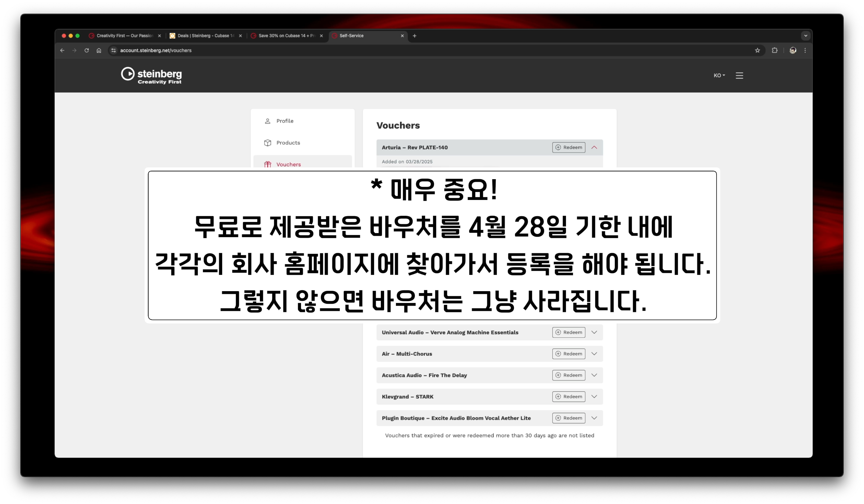Click the Klevgrand – STARK title
The width and height of the screenshot is (864, 504).
point(407,397)
